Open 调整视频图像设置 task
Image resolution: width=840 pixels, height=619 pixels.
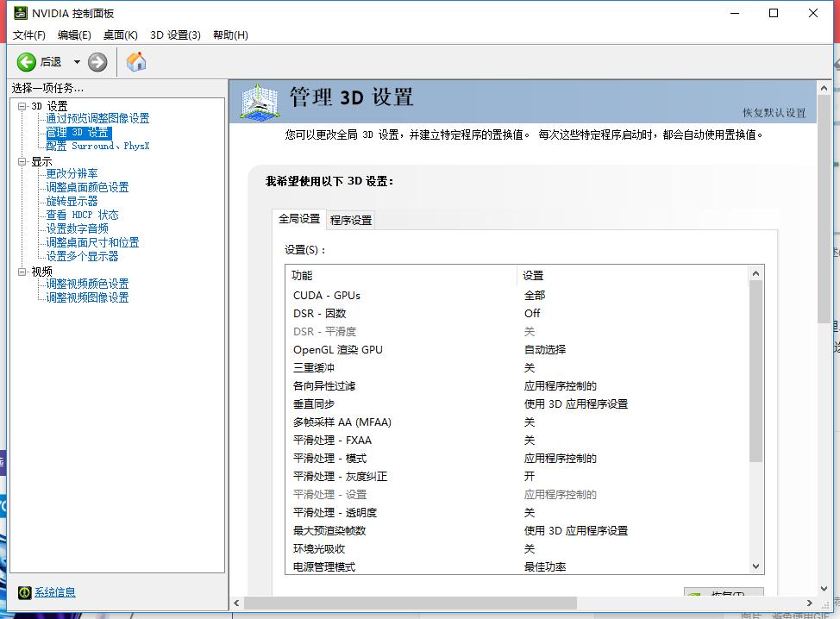(87, 297)
